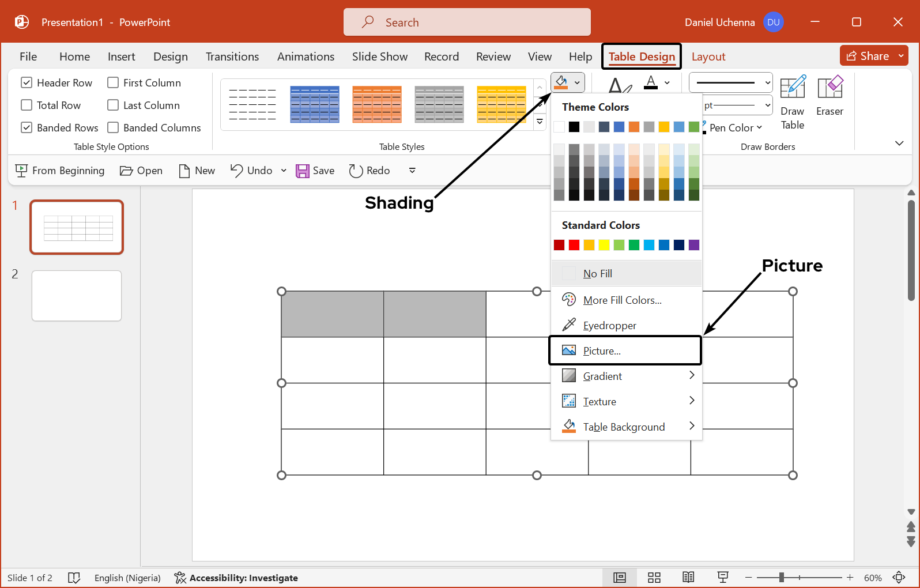Click the Share button
The width and height of the screenshot is (920, 588).
coord(868,56)
